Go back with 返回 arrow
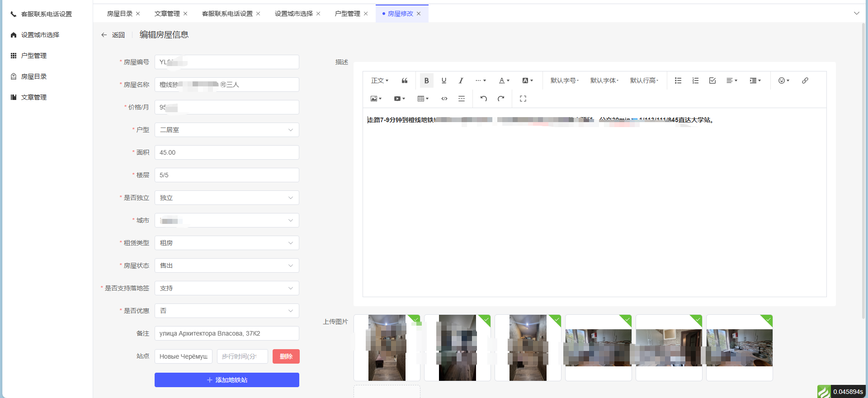Screen dimensions: 868x398 pos(113,35)
